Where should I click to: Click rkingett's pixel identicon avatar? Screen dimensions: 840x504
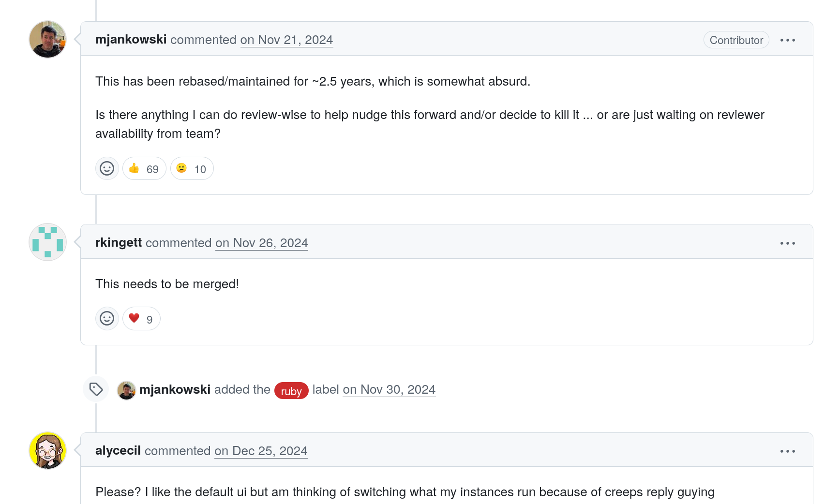coord(47,242)
